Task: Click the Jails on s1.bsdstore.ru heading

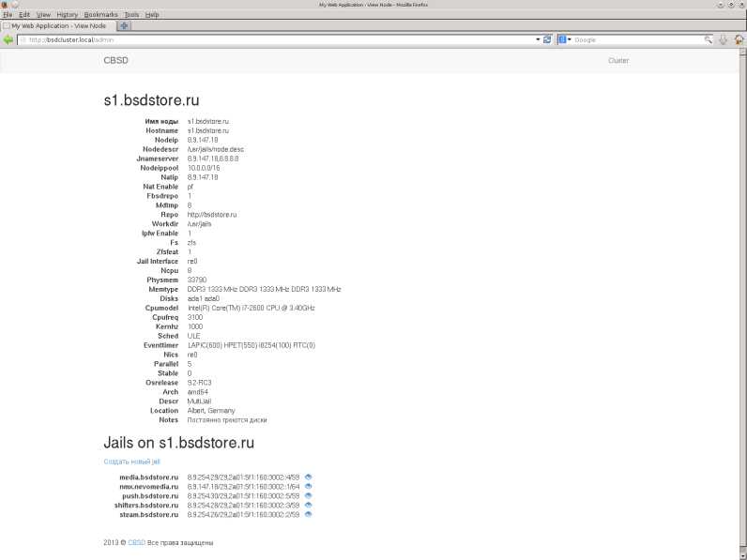Action: pos(178,443)
